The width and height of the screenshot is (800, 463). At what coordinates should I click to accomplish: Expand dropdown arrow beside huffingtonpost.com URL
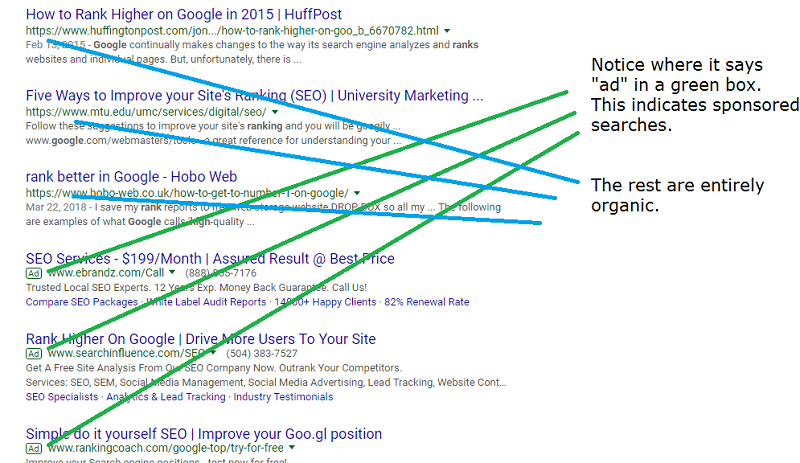click(447, 31)
